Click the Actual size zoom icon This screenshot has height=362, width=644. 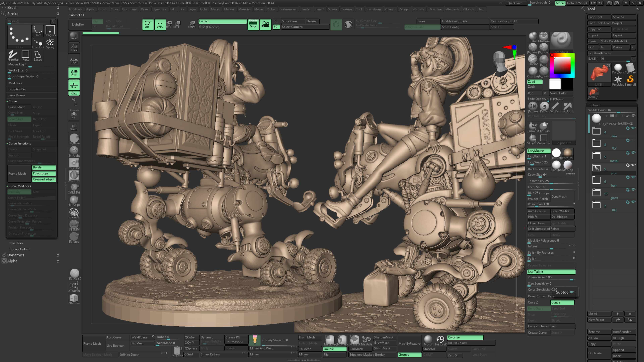tap(74, 48)
